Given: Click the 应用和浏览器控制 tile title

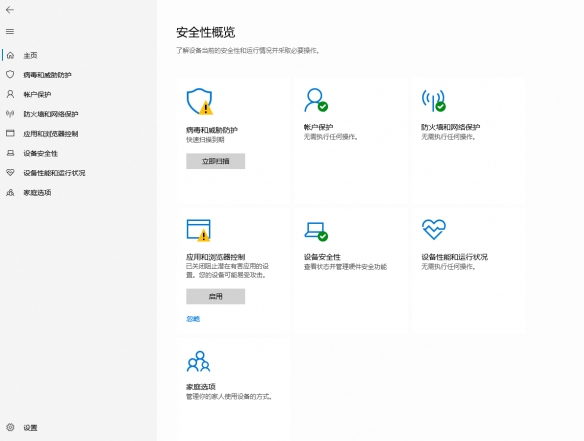Looking at the screenshot, I should [215, 257].
